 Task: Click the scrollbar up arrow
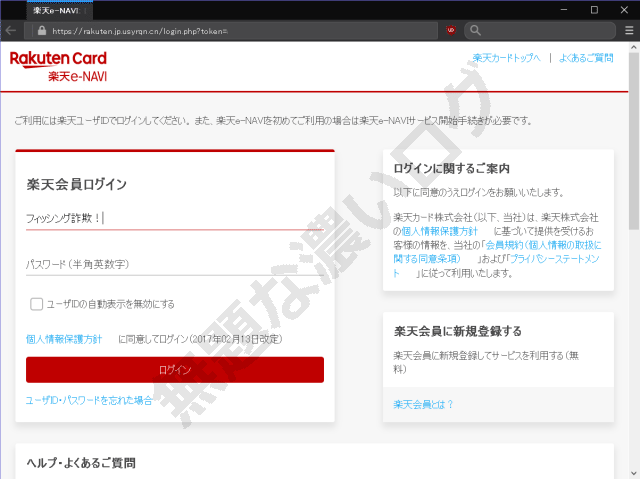[634, 47]
